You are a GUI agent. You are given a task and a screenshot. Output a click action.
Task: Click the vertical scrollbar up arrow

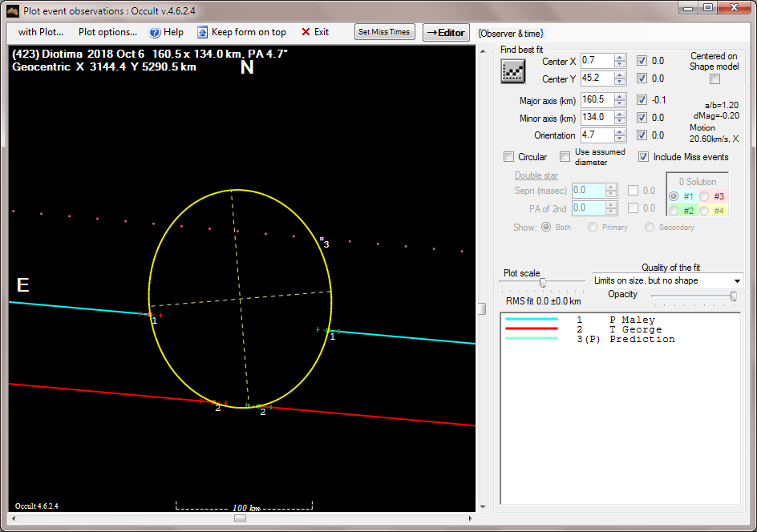click(x=483, y=50)
